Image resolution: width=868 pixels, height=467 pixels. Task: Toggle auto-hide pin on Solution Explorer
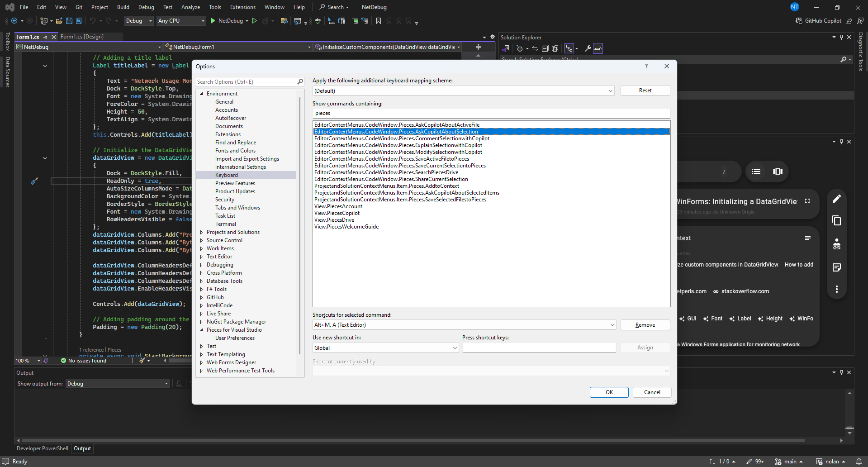[x=841, y=37]
